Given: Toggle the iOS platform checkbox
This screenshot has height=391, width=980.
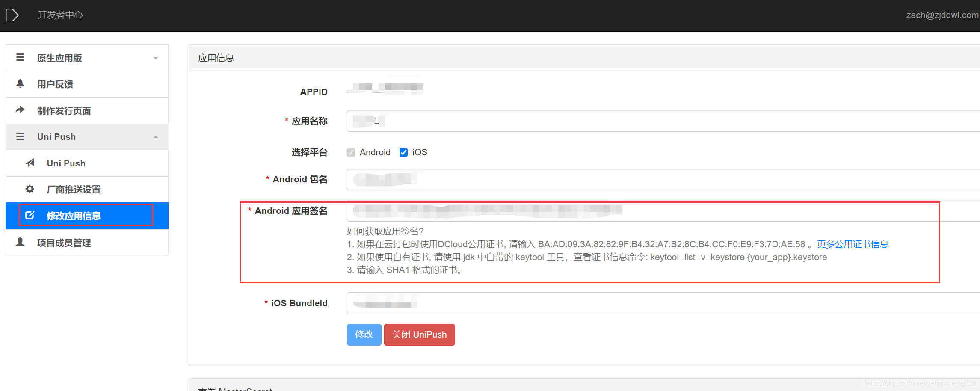Looking at the screenshot, I should coord(403,153).
